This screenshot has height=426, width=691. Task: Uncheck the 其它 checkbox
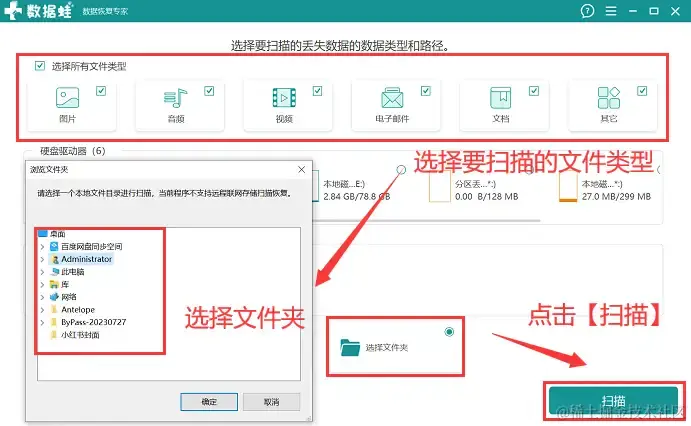[x=642, y=91]
